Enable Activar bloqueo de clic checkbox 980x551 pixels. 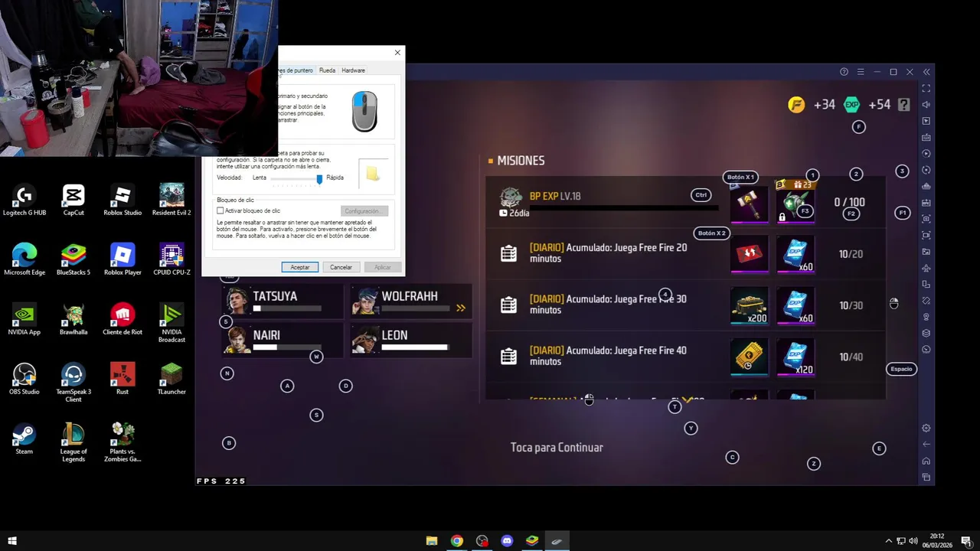[220, 210]
